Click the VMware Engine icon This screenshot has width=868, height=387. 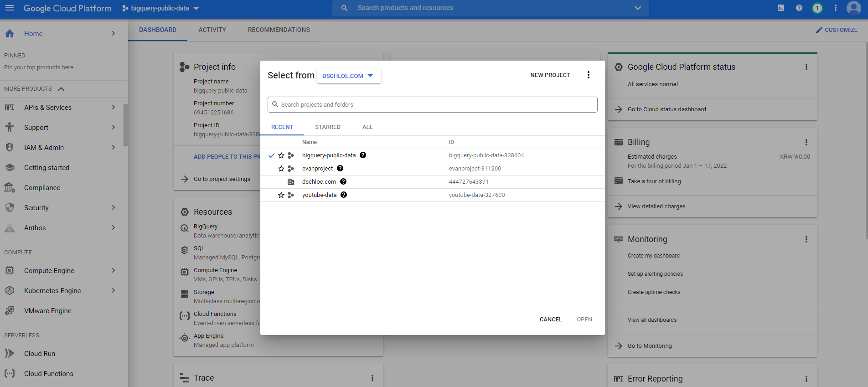(x=10, y=310)
